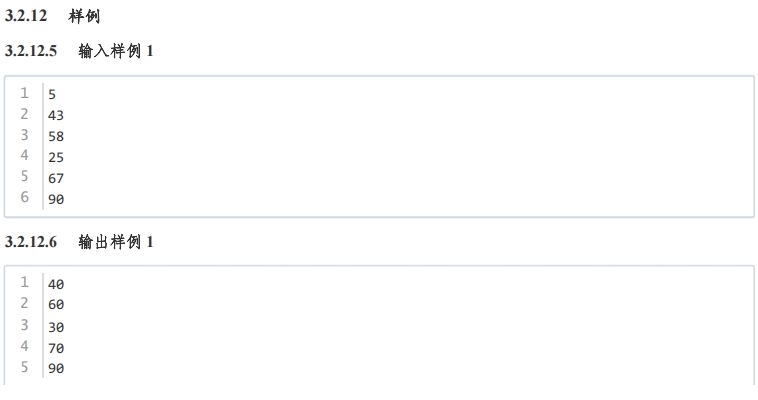Screen dimensions: 758x400
Task: Click input value 90 on line 6
Action: [56, 199]
